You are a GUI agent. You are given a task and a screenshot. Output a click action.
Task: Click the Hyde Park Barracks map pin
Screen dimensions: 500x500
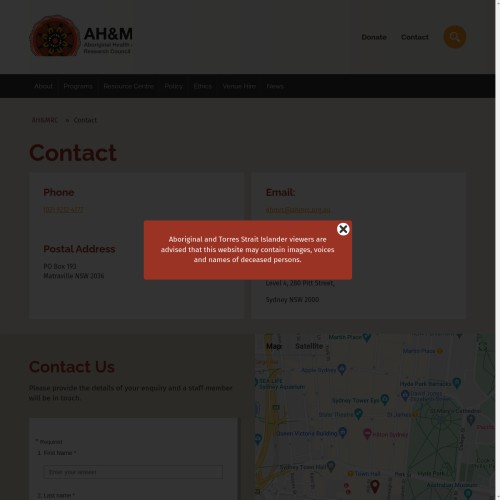(457, 383)
